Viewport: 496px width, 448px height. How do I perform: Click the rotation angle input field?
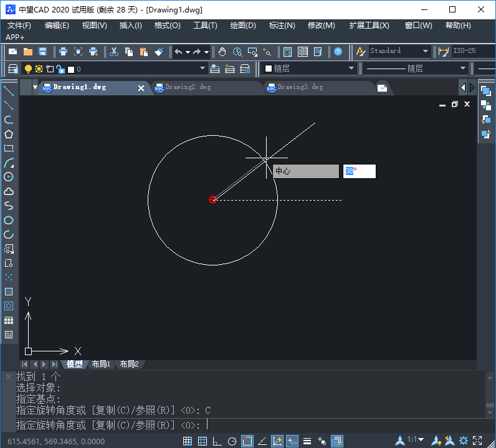click(x=360, y=171)
